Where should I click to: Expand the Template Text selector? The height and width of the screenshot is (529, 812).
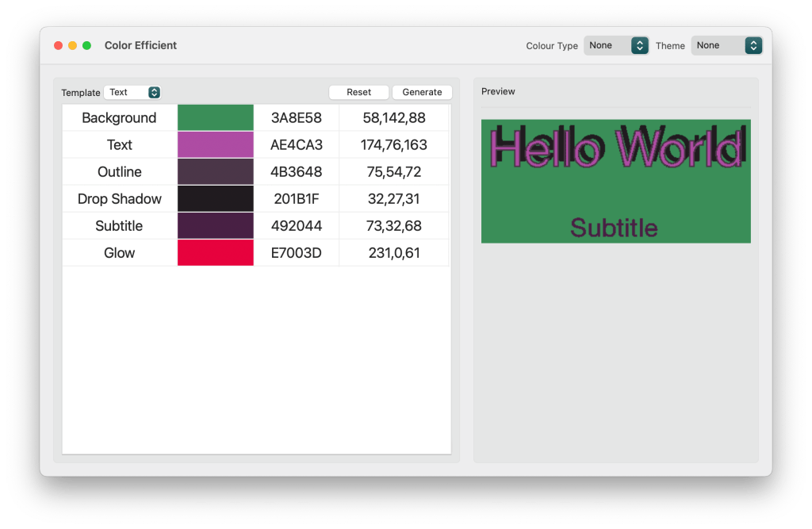point(132,93)
